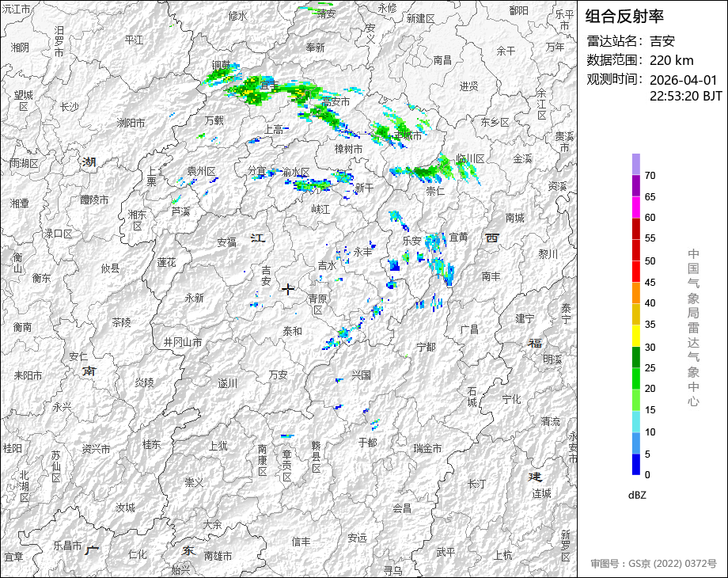Viewport: 728px width, 578px height.
Task: Click the 青原区 label on the map
Action: [318, 303]
